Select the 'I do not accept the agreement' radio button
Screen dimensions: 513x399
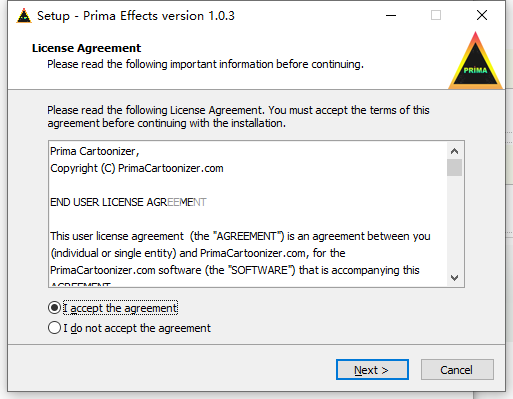click(54, 328)
